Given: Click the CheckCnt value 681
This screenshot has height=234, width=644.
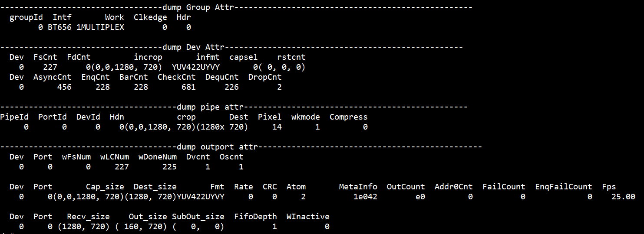Looking at the screenshot, I should click(188, 87).
